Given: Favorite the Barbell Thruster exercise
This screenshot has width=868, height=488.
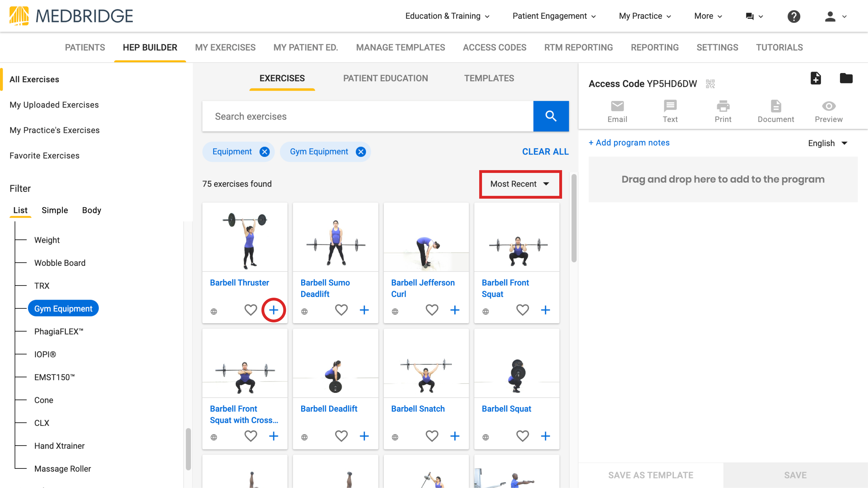Looking at the screenshot, I should tap(251, 310).
